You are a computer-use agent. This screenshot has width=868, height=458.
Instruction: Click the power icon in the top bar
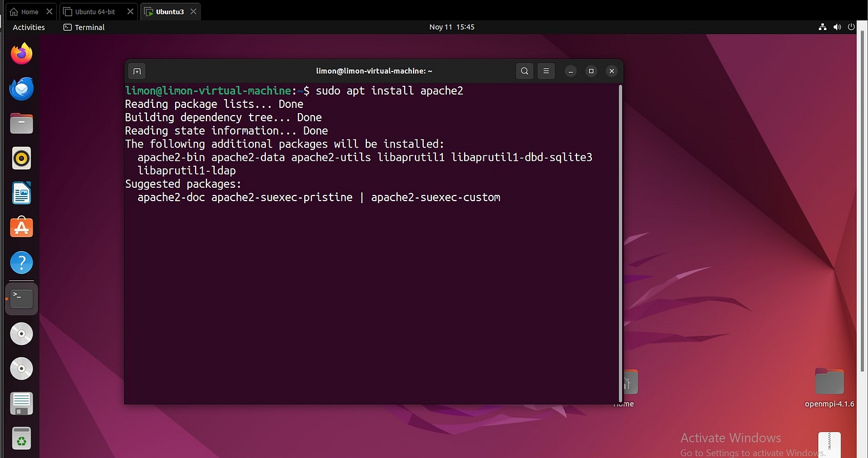(851, 27)
